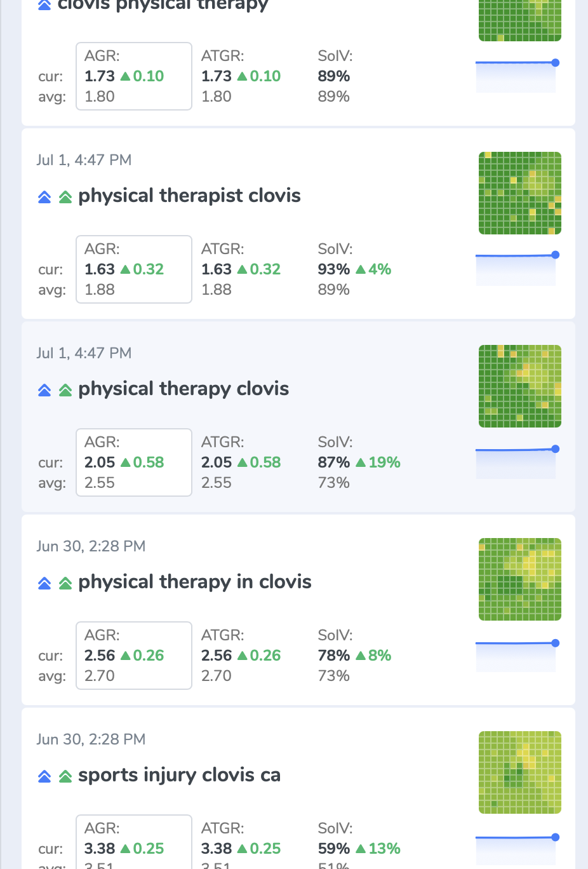Click green chevron icon beside physical therapy clovis
The height and width of the screenshot is (869, 588).
click(x=65, y=390)
